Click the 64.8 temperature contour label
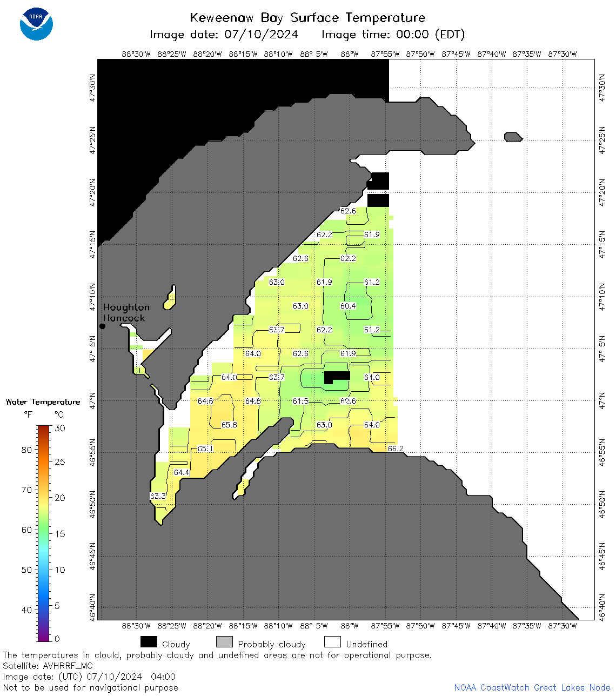 tap(253, 401)
